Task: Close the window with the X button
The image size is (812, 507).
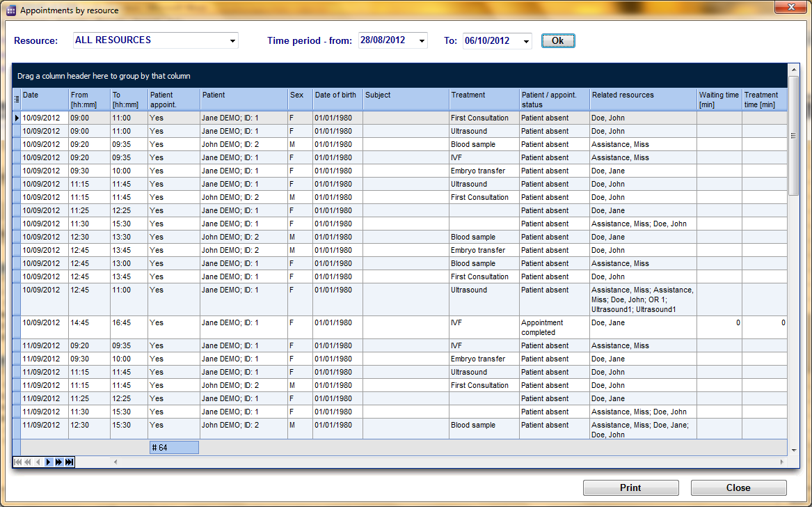Action: [x=791, y=7]
